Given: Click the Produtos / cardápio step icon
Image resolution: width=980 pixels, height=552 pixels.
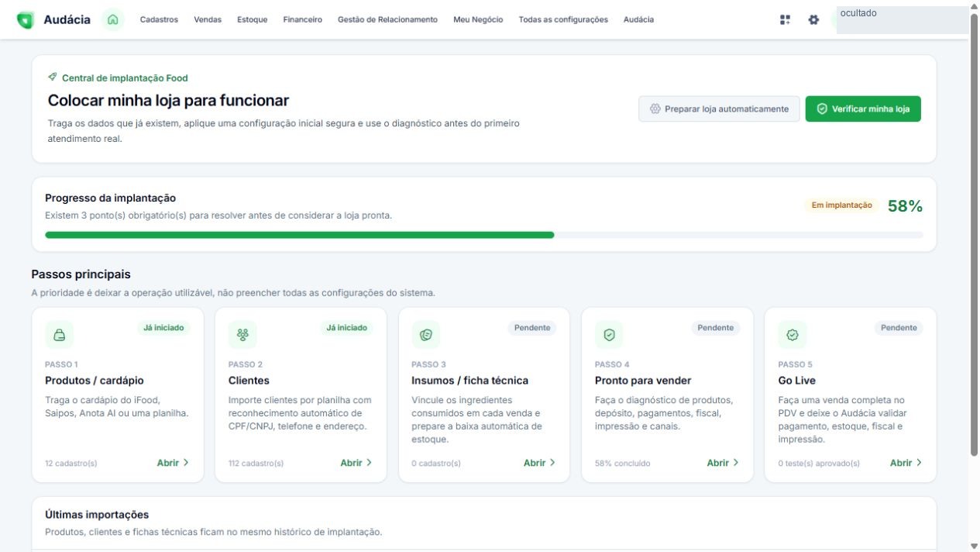Looking at the screenshot, I should [x=60, y=335].
